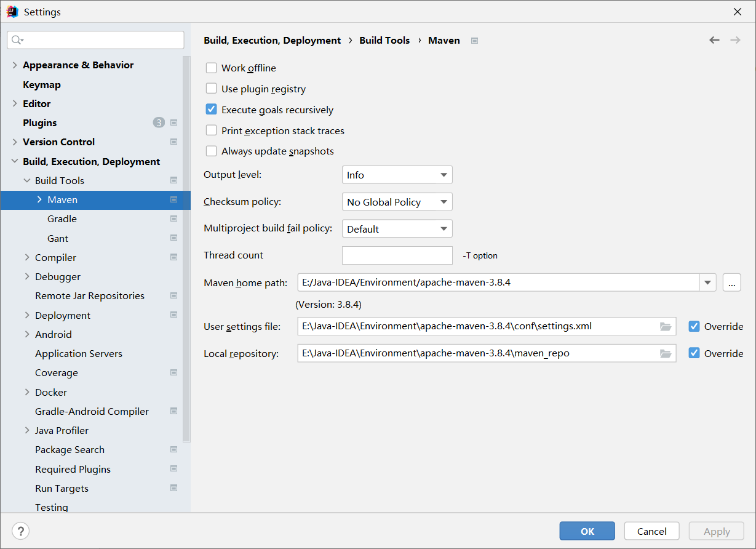Viewport: 756px width, 549px height.
Task: Click the Cancel button
Action: tap(651, 531)
